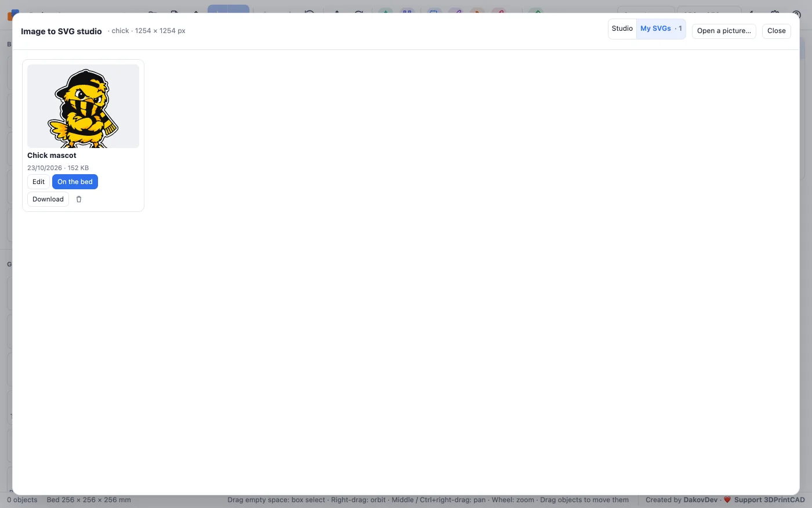Open the DakovDev link in status bar

(701, 500)
